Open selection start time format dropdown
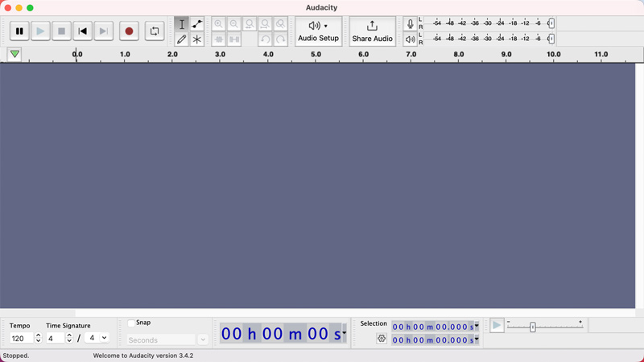 pos(477,327)
